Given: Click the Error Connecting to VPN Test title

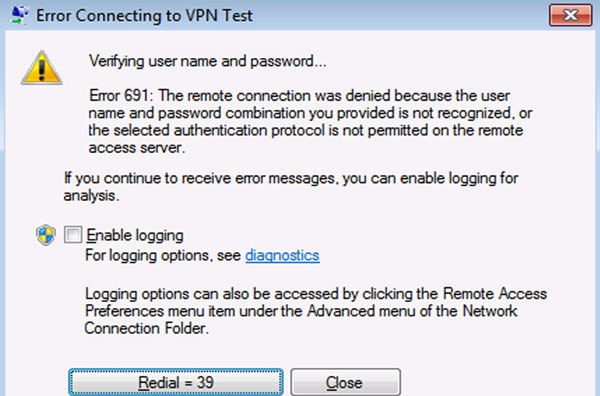Looking at the screenshot, I should tap(144, 16).
